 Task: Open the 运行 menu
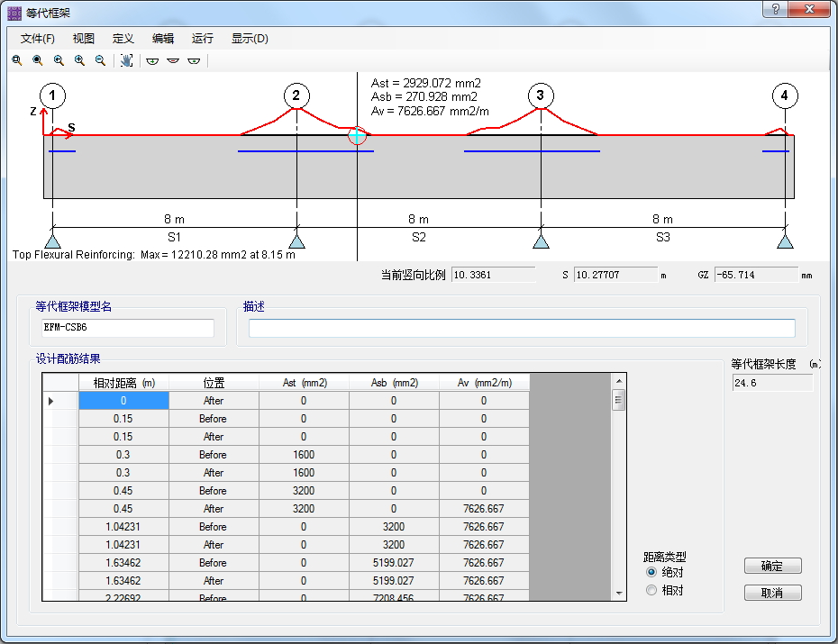[x=202, y=39]
